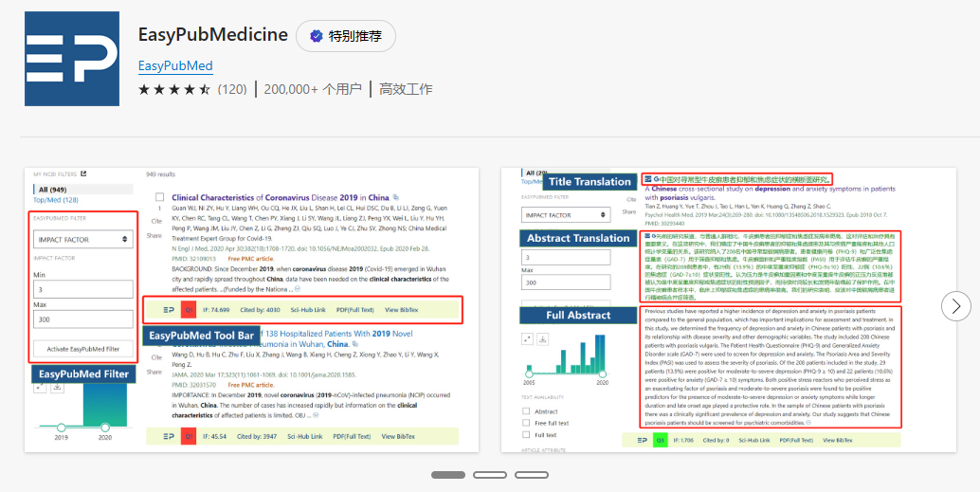Click the EP icon in the IF: 74.699 toolbar
This screenshot has width=980, height=492.
click(x=168, y=309)
